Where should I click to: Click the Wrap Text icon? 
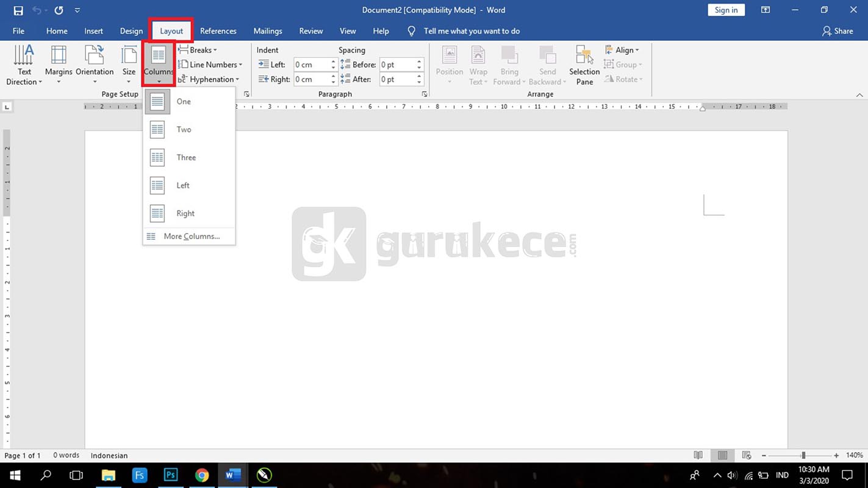(478, 63)
